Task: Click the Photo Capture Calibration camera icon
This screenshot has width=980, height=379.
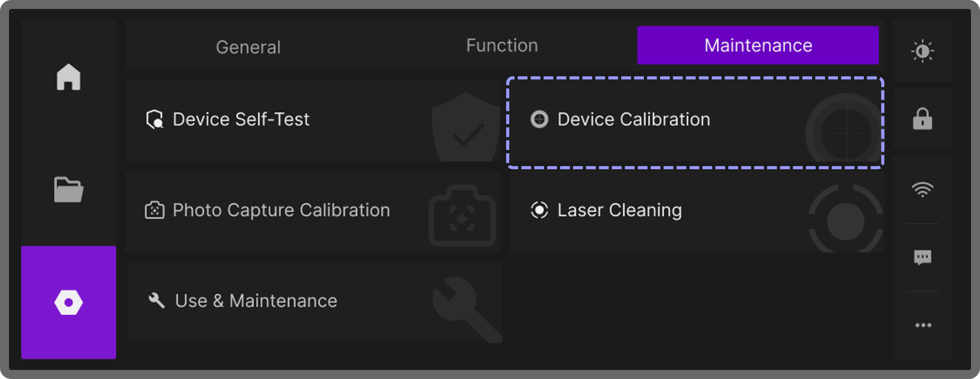Action: click(x=155, y=210)
